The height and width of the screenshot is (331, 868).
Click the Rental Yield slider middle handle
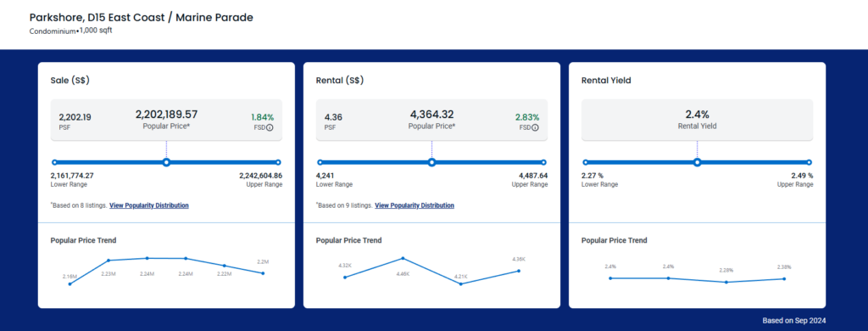pyautogui.click(x=698, y=162)
